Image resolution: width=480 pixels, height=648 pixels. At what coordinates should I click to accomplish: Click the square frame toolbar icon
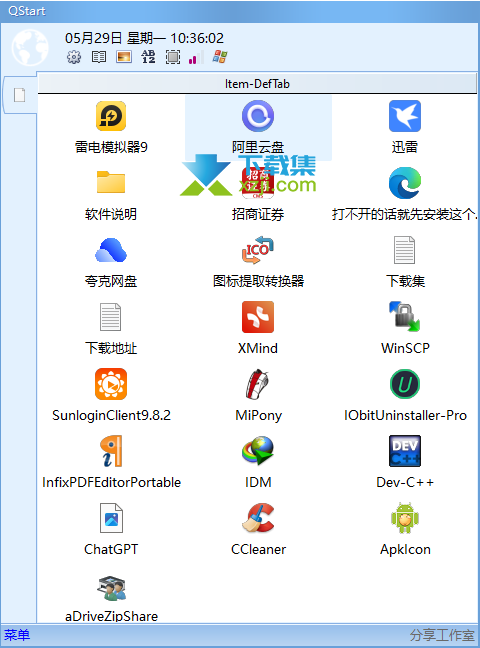(173, 57)
